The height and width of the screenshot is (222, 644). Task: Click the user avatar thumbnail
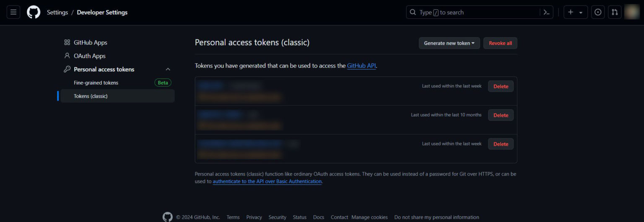tap(631, 12)
